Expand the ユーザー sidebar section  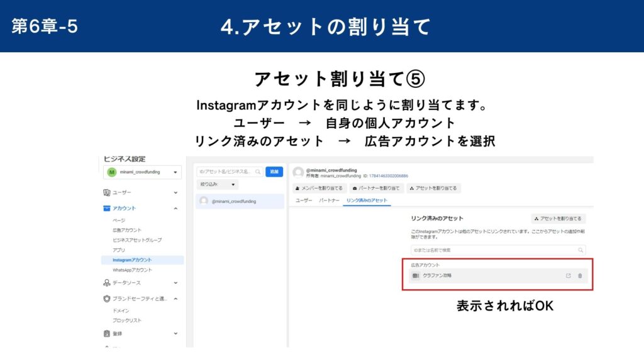(176, 192)
